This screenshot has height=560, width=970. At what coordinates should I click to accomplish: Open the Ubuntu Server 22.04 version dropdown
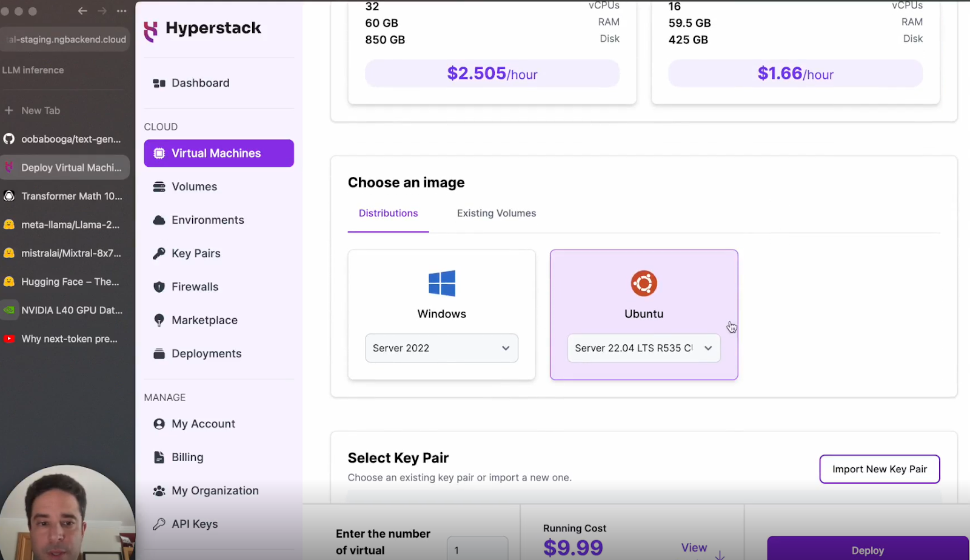pyautogui.click(x=644, y=348)
